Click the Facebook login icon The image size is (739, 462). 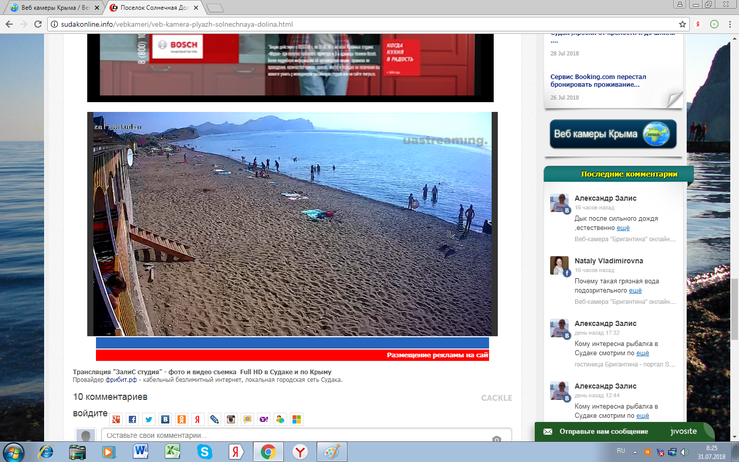tap(133, 419)
